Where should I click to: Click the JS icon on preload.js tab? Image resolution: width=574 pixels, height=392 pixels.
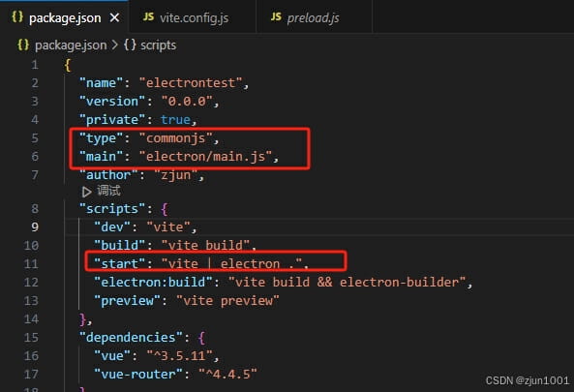276,16
